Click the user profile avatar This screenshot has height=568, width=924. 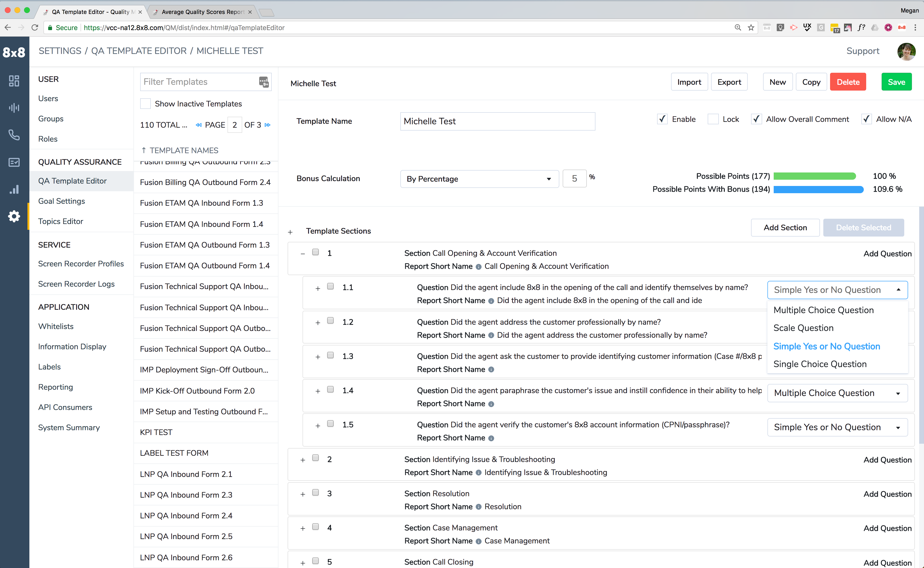coord(906,52)
